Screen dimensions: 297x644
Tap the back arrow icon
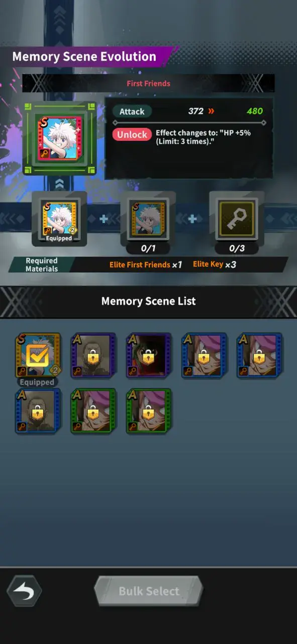(24, 591)
